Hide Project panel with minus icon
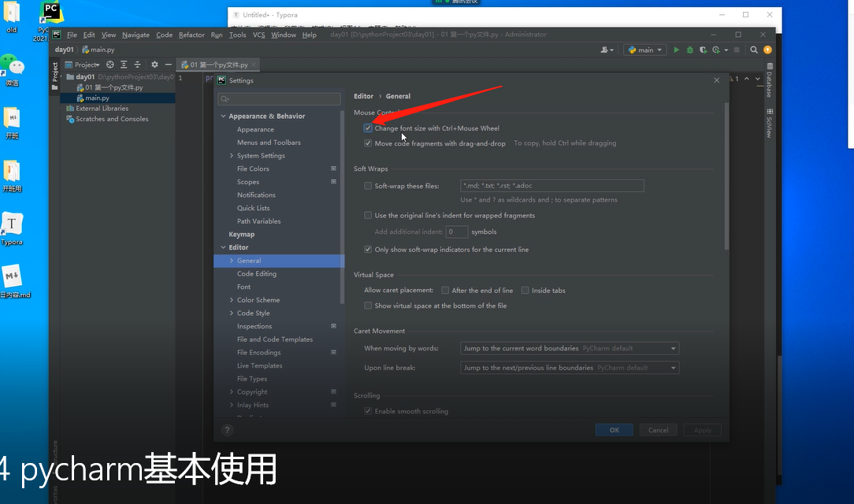The width and height of the screenshot is (854, 504). (169, 65)
